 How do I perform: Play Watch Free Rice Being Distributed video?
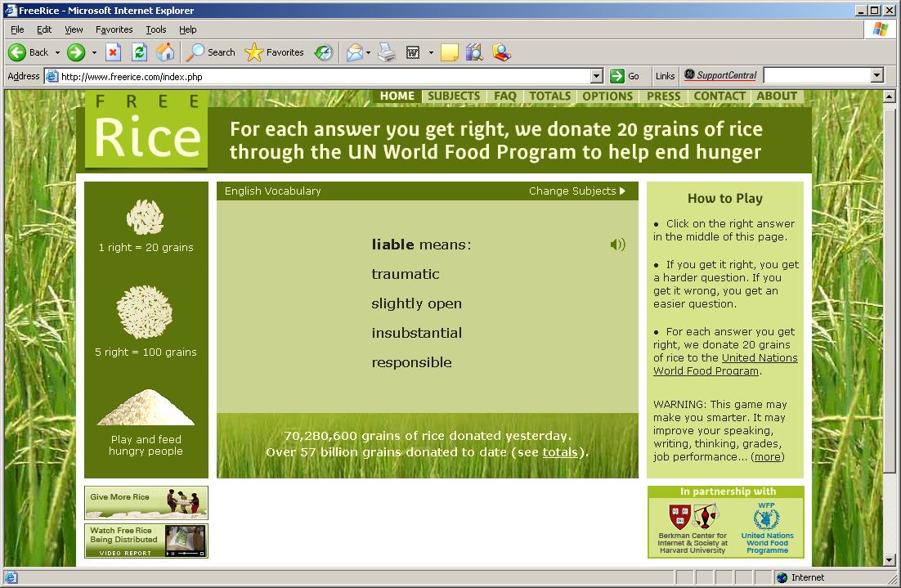click(x=146, y=541)
